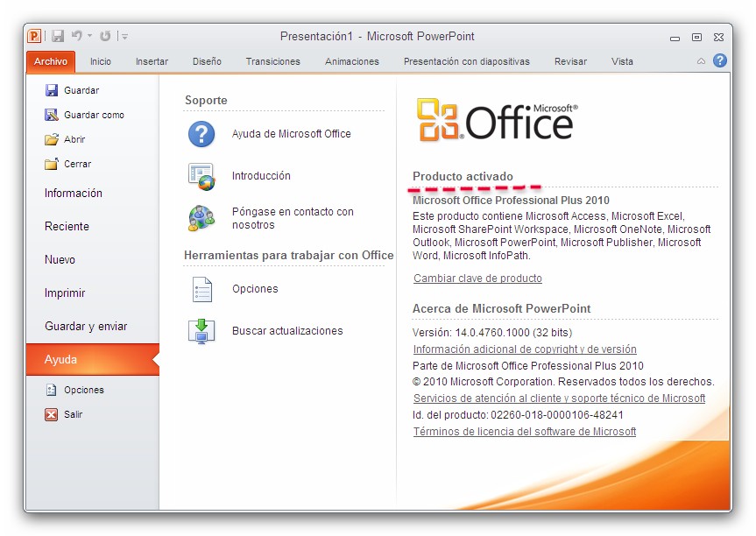Click the Abrir folder icon
The height and width of the screenshot is (536, 756).
52,139
